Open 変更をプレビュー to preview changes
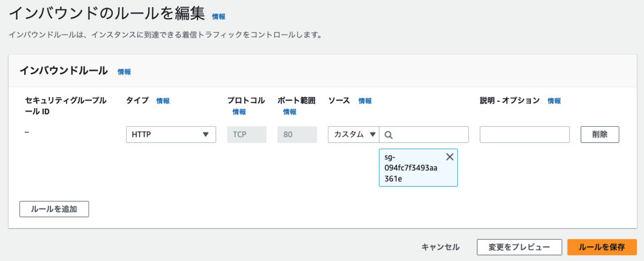The image size is (644, 261). (519, 247)
